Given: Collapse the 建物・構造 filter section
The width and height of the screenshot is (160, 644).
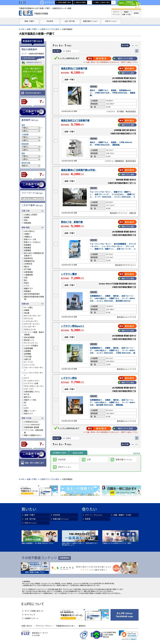Looking at the screenshot, I should 33,227.
